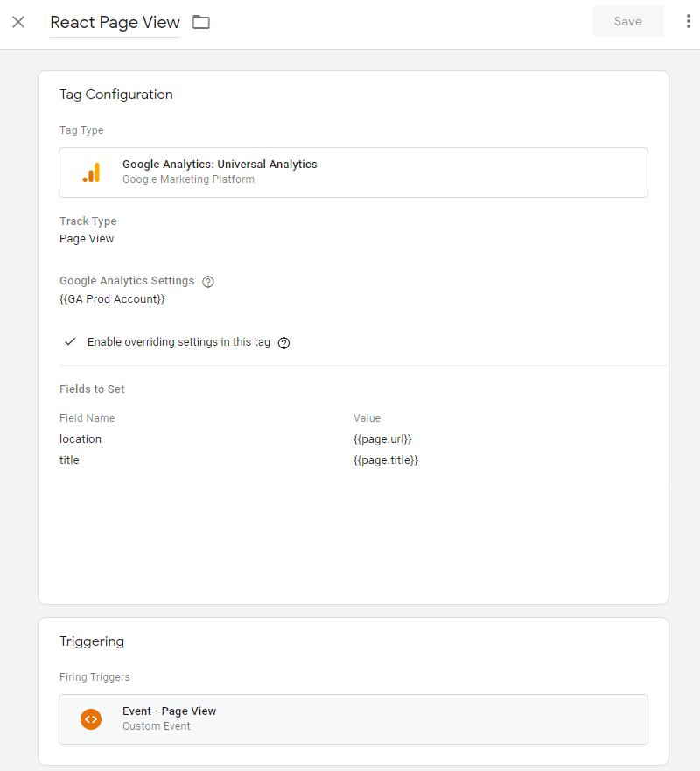Open help beside Enable overriding settings
Viewport: 700px width, 771px height.
tap(283, 342)
